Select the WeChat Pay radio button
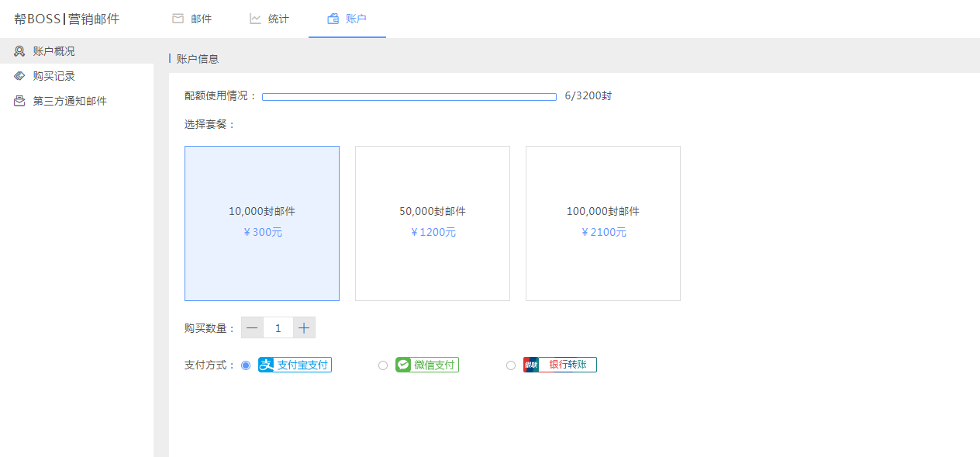This screenshot has height=457, width=980. coord(383,365)
